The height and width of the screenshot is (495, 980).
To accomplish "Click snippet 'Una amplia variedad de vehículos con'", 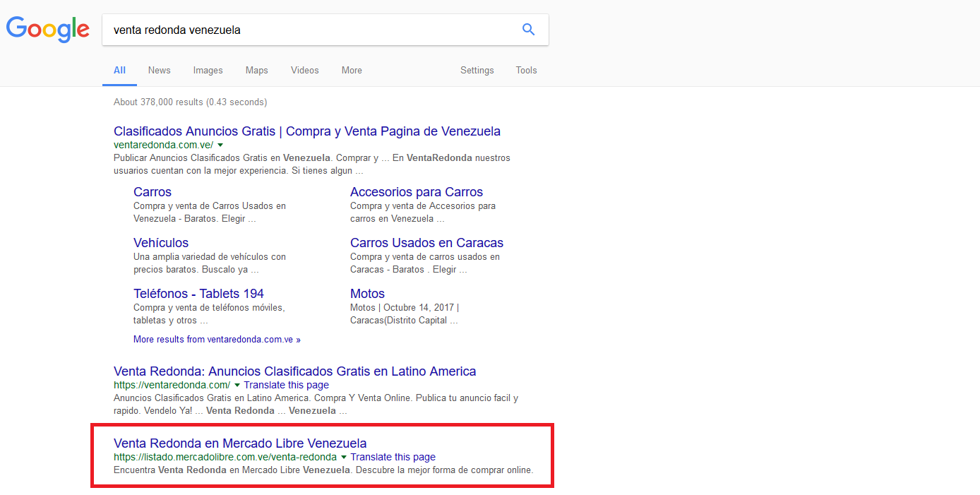I will point(210,256).
